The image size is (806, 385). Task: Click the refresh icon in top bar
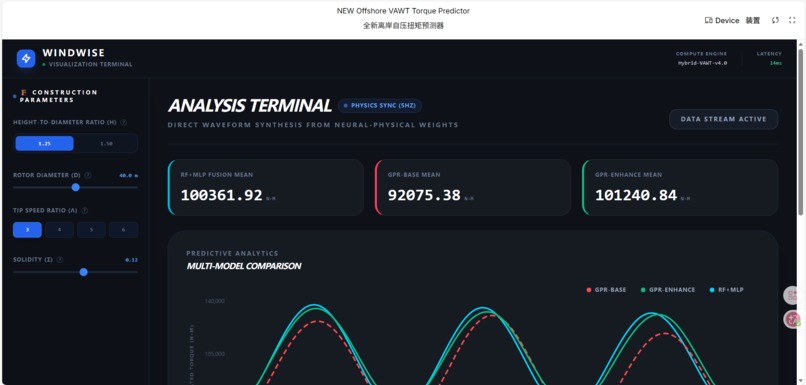[x=776, y=20]
